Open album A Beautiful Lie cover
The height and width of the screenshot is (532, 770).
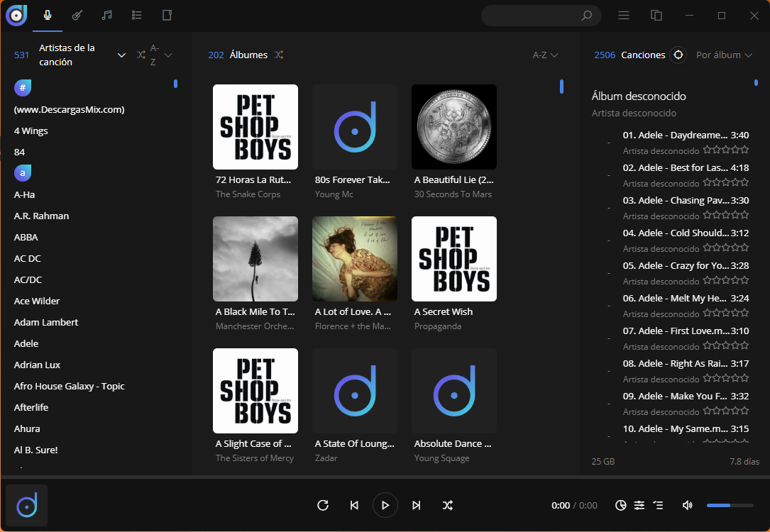click(453, 127)
